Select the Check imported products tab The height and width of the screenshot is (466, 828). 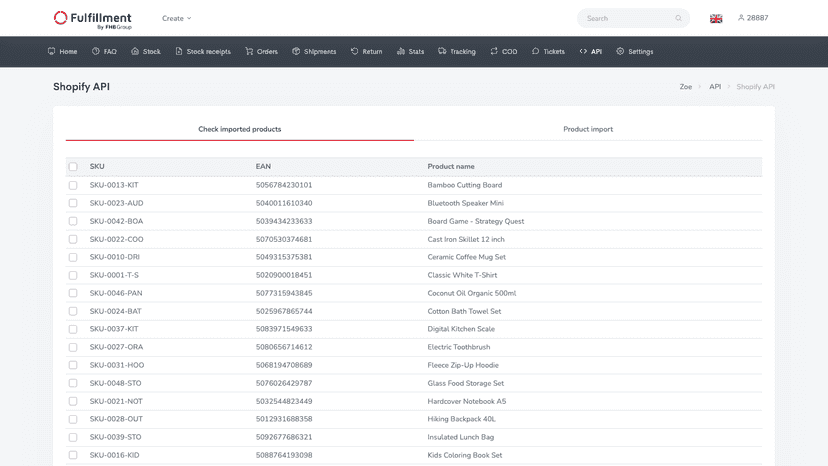point(240,129)
